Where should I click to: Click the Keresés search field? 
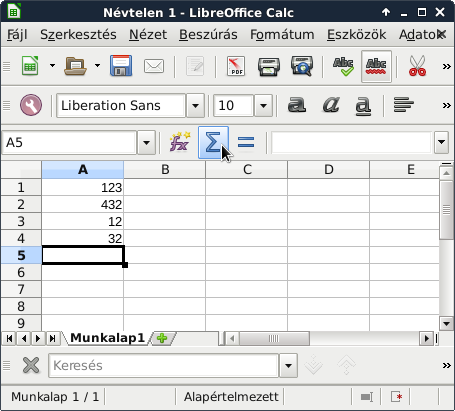(163, 366)
